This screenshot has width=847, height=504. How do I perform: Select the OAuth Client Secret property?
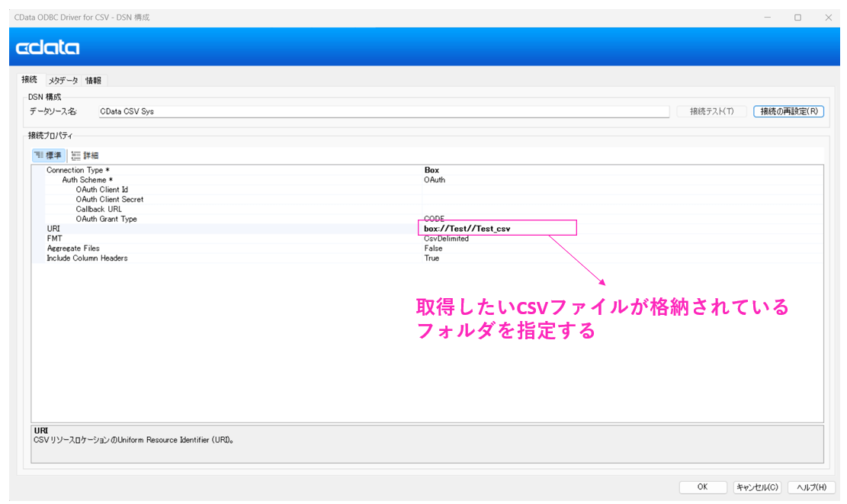click(x=110, y=199)
